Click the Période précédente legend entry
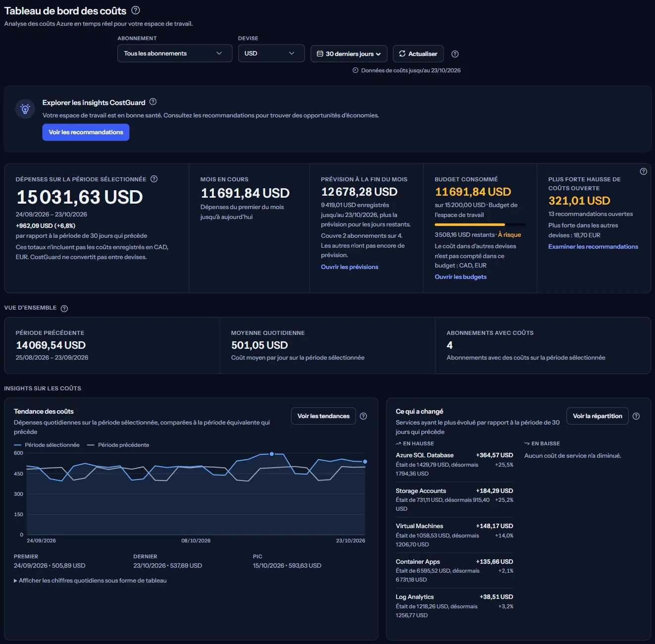The height and width of the screenshot is (644, 655). (x=118, y=445)
